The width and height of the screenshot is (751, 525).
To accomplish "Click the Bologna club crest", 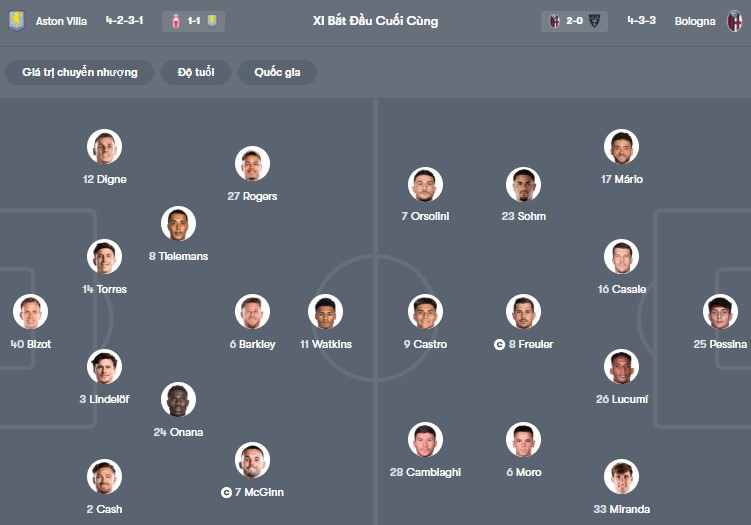I will coord(735,21).
